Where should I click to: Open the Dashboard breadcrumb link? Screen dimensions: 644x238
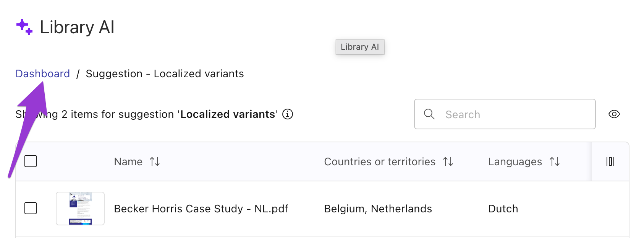(x=43, y=73)
